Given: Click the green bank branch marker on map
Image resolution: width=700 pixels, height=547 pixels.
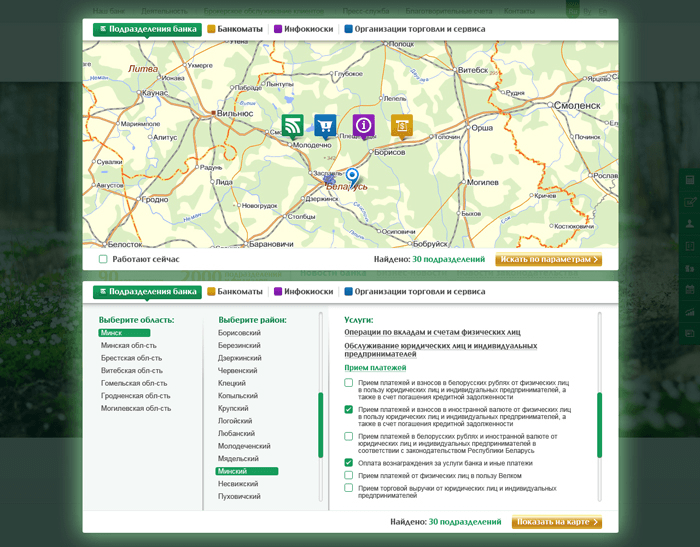Looking at the screenshot, I should [x=293, y=126].
